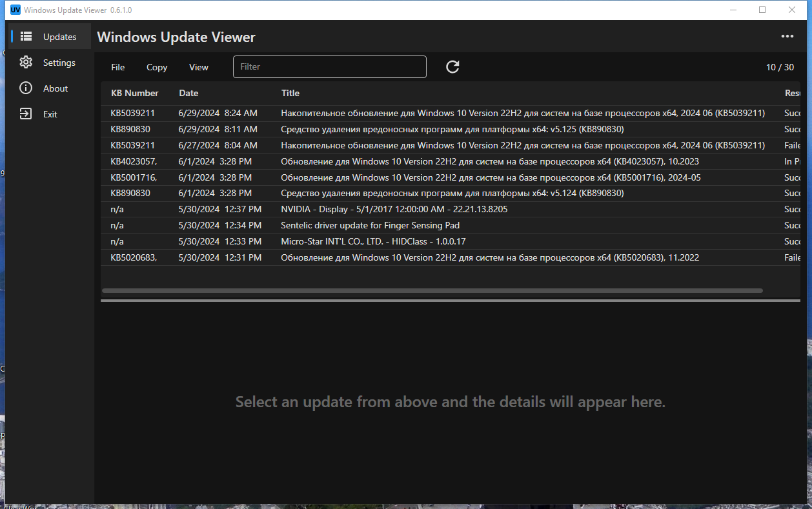Refresh the update list
This screenshot has height=509, width=812.
pos(452,66)
